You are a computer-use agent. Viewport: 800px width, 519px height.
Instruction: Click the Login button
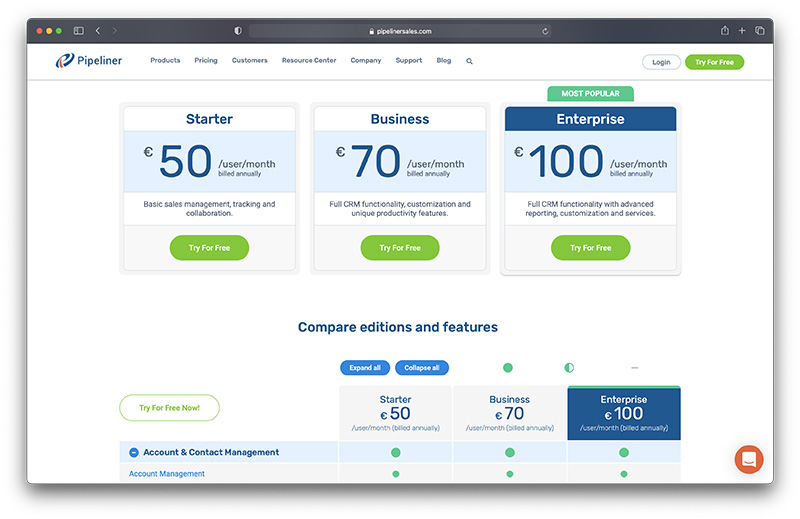pos(661,62)
